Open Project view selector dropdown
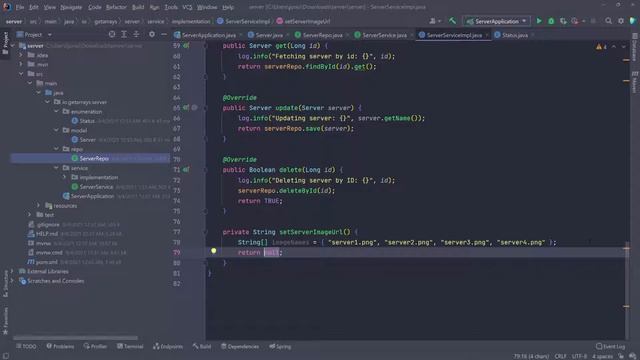Screen dimensions: 640x360 pos(34,35)
